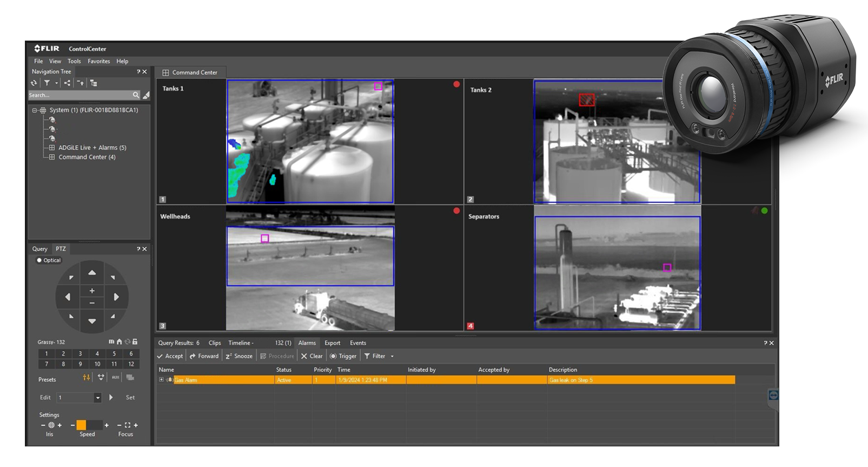Click the Navigation Tree filter funnel icon

47,83
